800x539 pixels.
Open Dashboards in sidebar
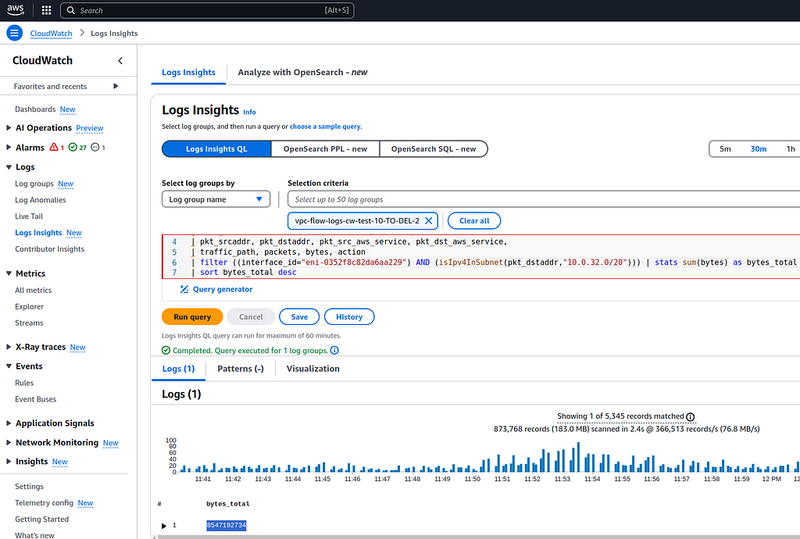pyautogui.click(x=35, y=109)
